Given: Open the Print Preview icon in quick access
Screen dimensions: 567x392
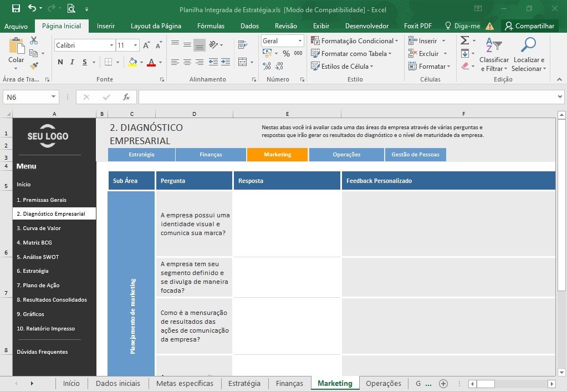Looking at the screenshot, I should pyautogui.click(x=71, y=8).
